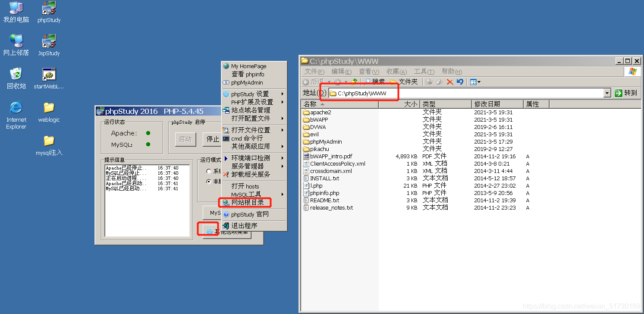Click gear icon on 其他选项菜单 button
The width and height of the screenshot is (644, 314).
pos(209,232)
